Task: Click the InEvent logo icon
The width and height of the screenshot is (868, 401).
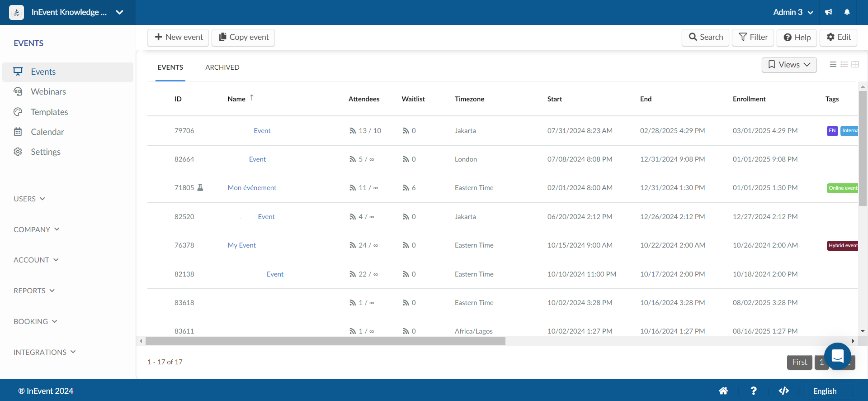Action: point(17,12)
